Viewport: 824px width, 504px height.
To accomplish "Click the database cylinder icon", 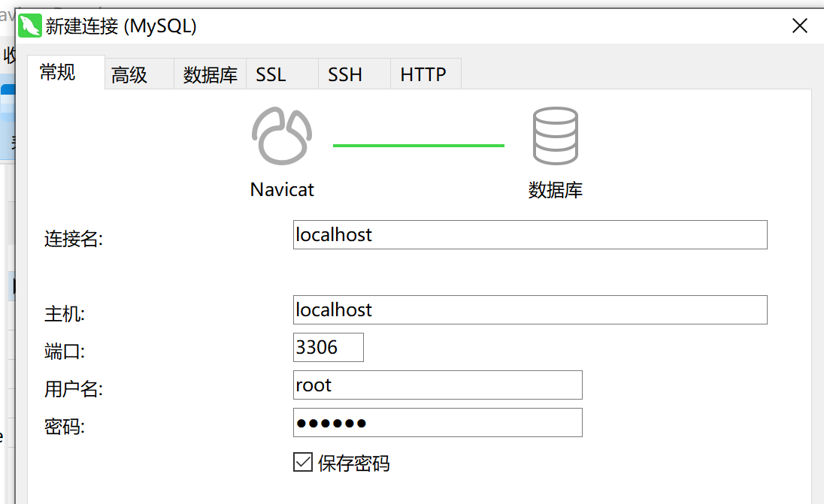I will 555,136.
